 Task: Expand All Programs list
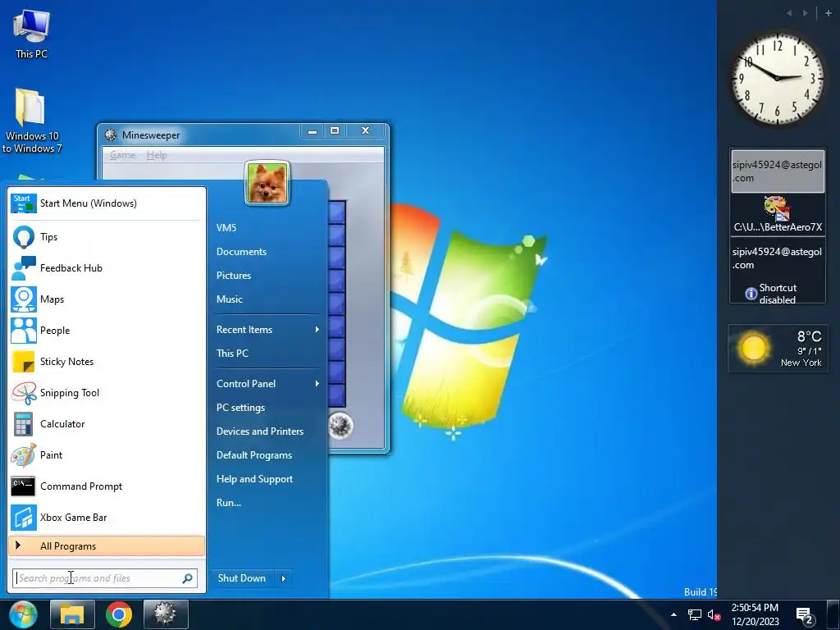107,546
